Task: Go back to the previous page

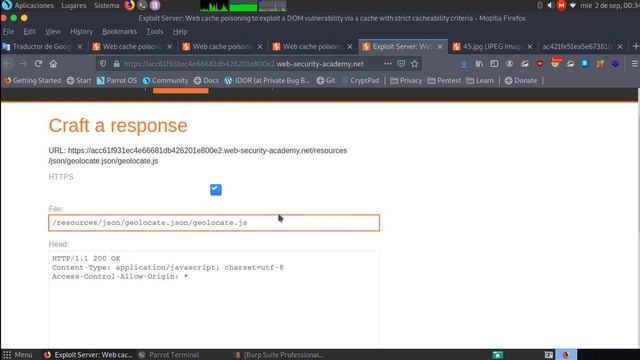Action: point(8,64)
